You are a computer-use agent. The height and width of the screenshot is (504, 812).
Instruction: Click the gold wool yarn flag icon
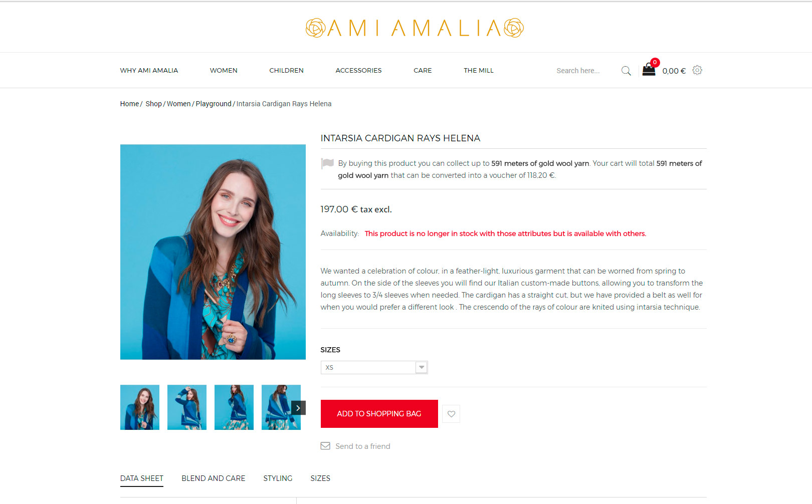(327, 163)
